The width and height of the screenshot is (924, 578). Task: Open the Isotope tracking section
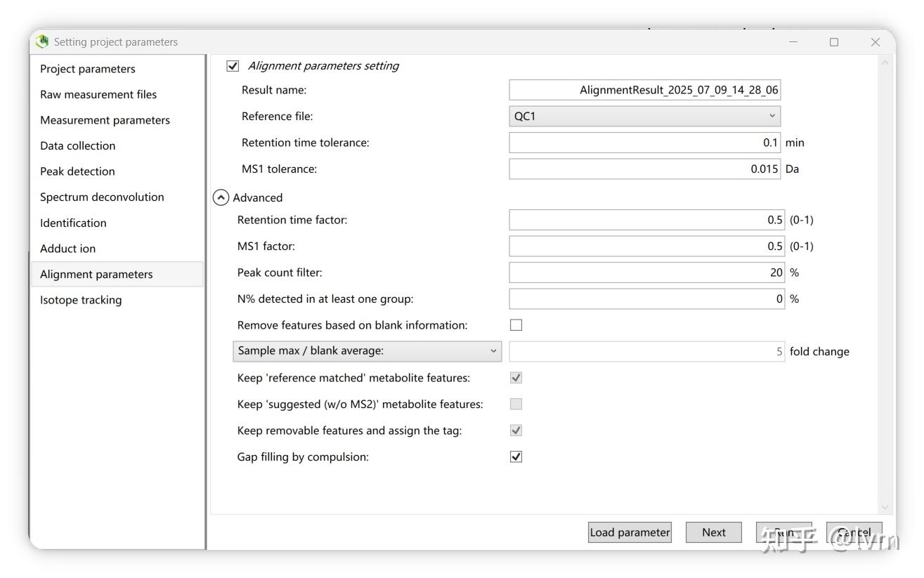coord(81,300)
